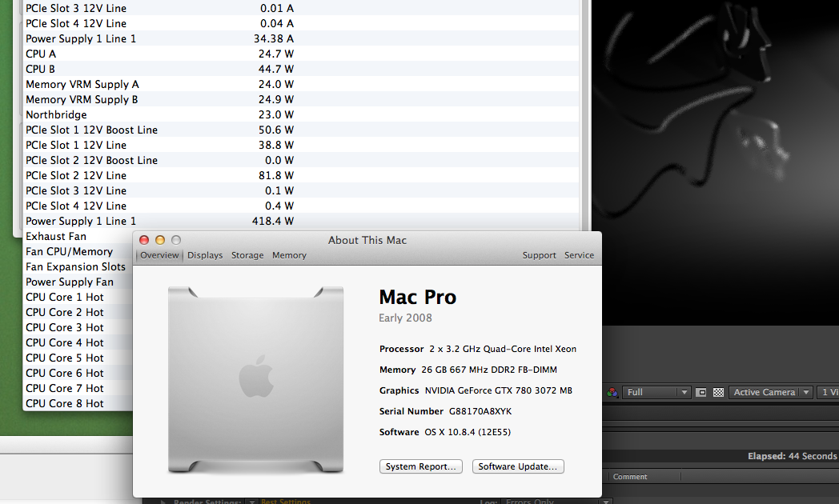Open the Full resolution dropdown
This screenshot has width=839, height=504.
(x=656, y=392)
